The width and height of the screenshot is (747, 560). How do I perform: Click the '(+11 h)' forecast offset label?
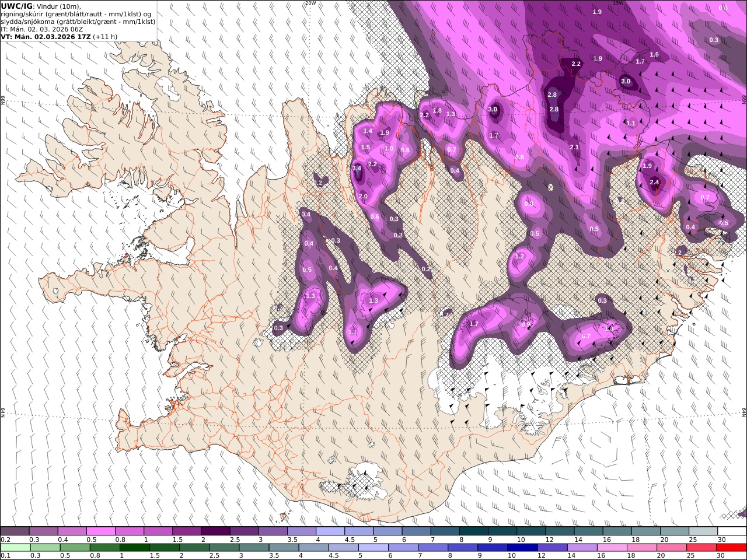point(105,36)
